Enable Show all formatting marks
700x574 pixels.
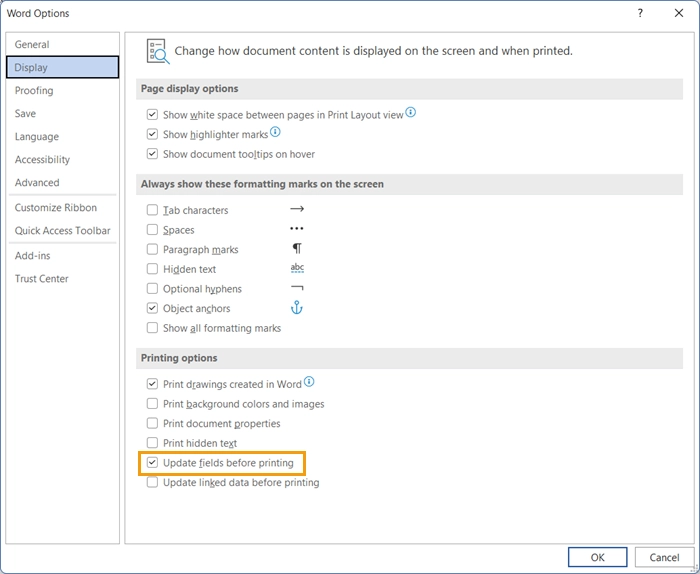(x=152, y=328)
